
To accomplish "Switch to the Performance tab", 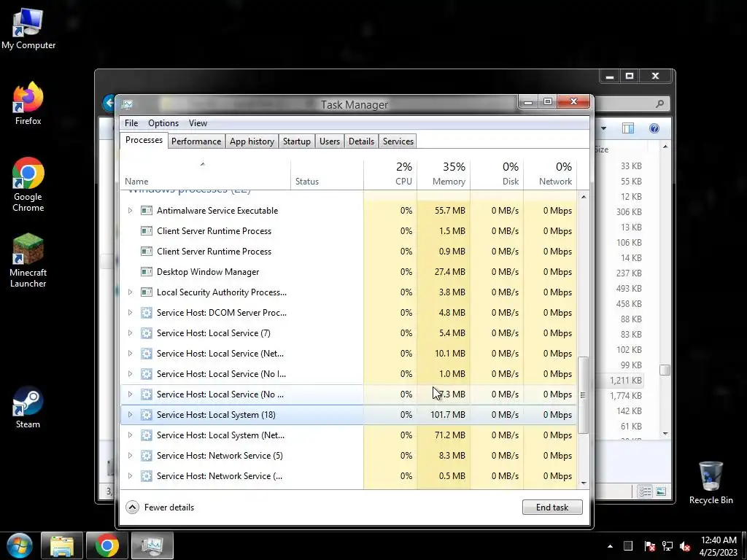I will [x=196, y=141].
